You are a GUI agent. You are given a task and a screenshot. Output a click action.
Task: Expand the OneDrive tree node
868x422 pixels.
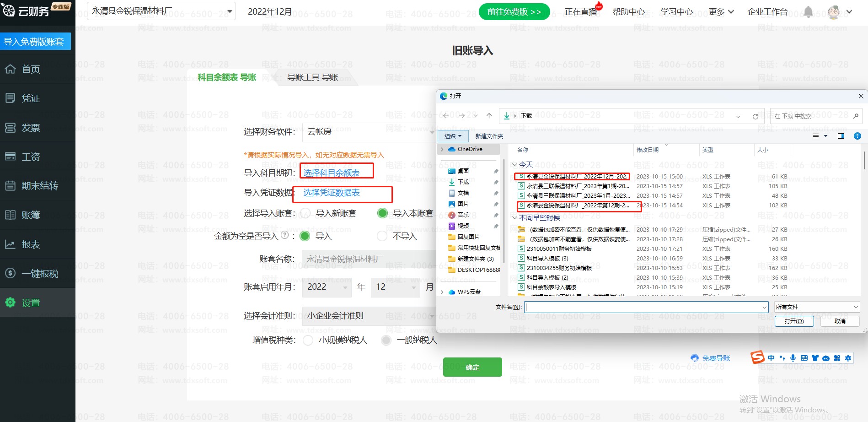pyautogui.click(x=442, y=149)
